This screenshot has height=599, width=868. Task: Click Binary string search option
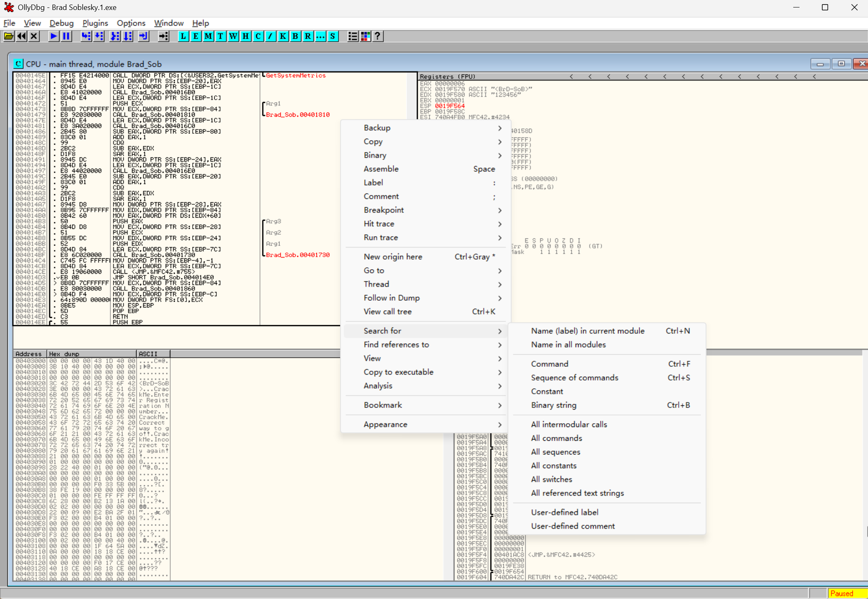553,405
